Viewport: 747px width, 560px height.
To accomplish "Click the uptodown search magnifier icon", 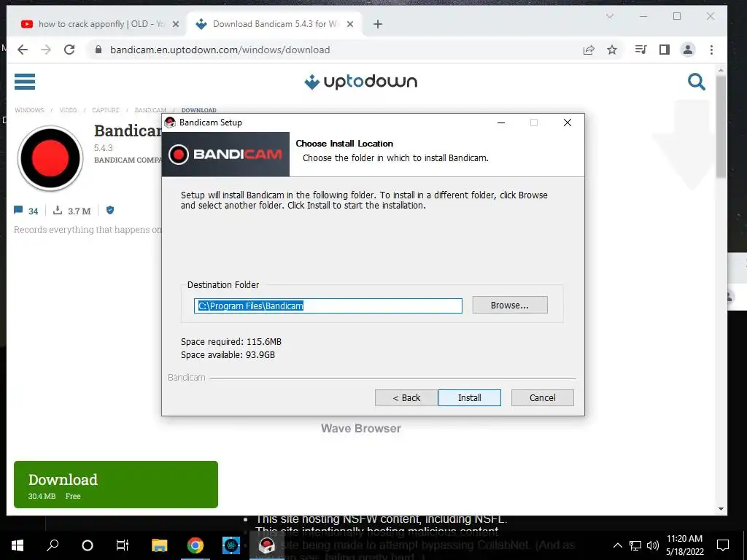I will coord(697,82).
